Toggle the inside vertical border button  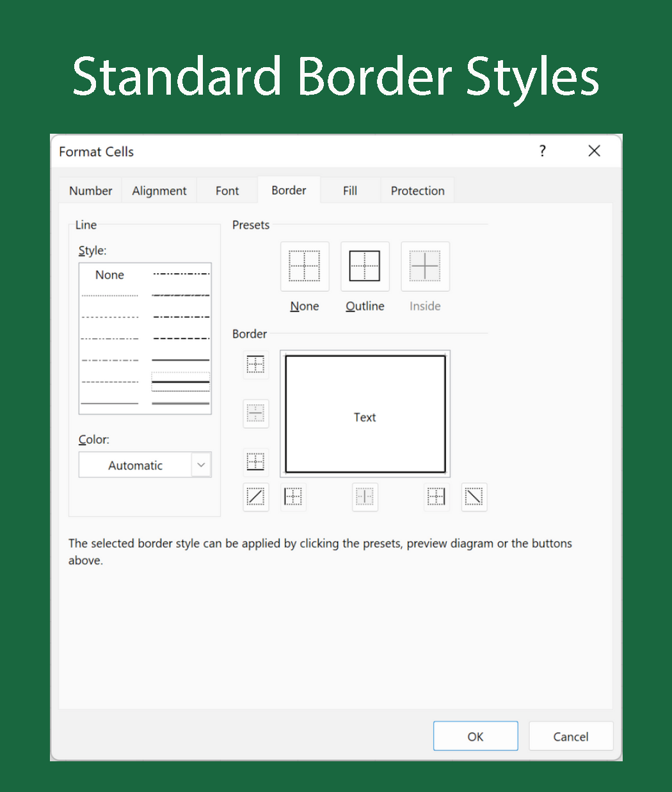pos(365,496)
